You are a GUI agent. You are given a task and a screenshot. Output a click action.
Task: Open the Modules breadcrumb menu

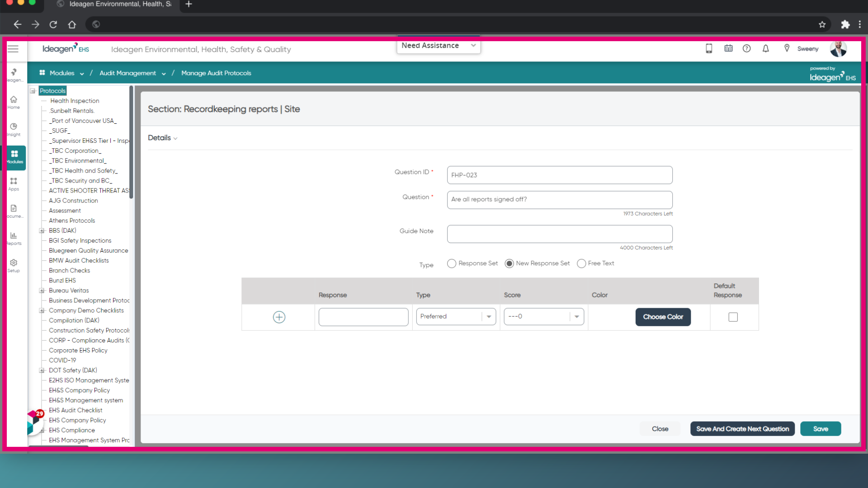[61, 73]
